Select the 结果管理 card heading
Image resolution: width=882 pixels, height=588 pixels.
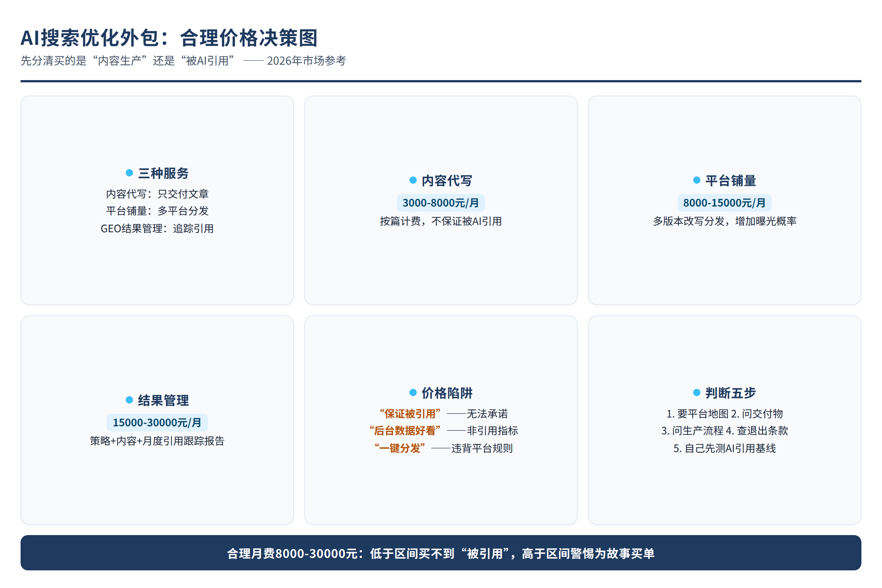click(164, 401)
